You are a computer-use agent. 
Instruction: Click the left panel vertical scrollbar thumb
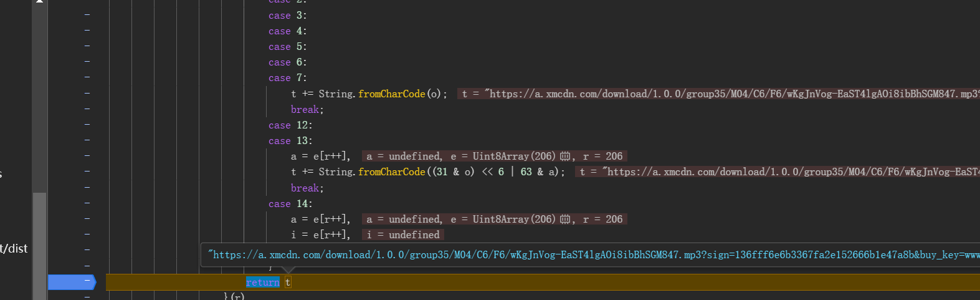39,243
